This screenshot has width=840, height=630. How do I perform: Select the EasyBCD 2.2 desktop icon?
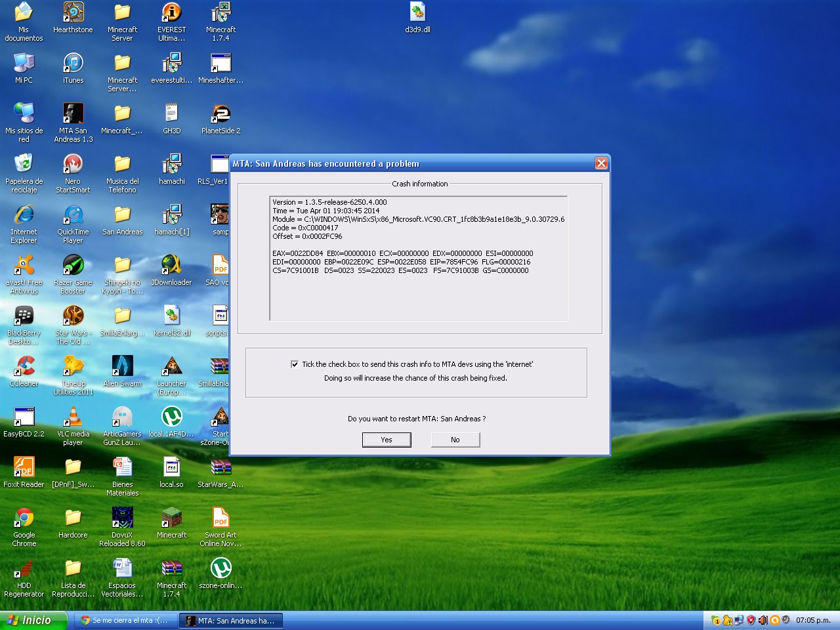tap(24, 422)
